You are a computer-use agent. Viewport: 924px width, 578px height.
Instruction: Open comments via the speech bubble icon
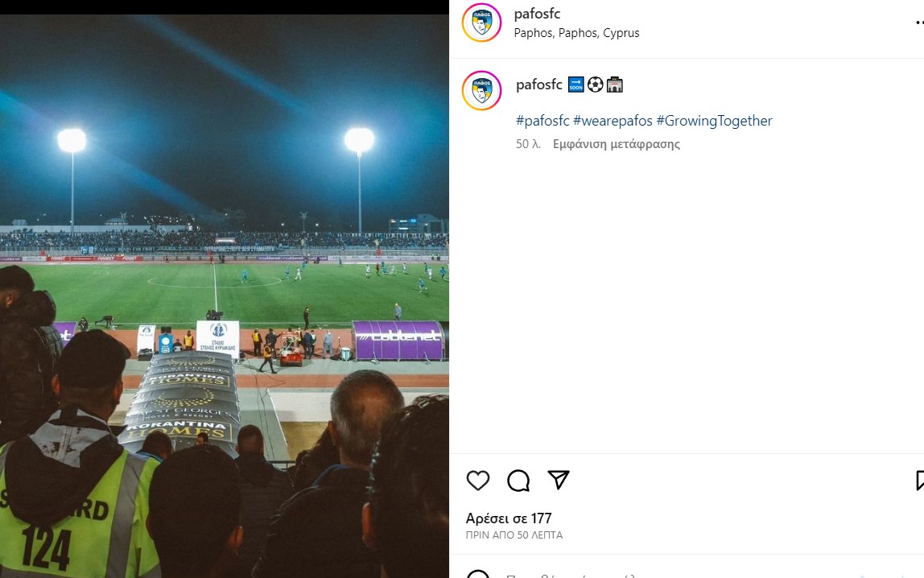point(518,481)
